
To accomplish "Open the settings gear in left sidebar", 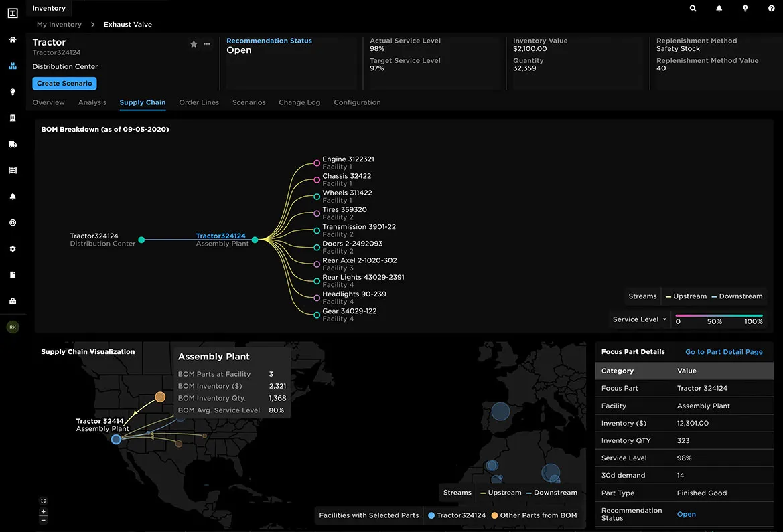I will pyautogui.click(x=13, y=249).
